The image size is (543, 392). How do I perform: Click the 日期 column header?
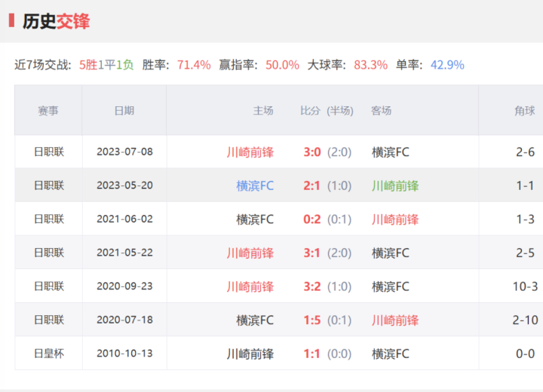pyautogui.click(x=124, y=111)
